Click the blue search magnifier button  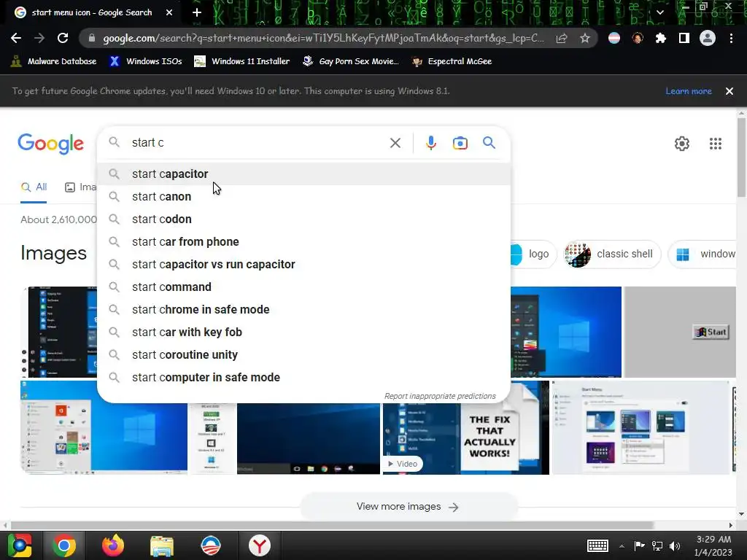pyautogui.click(x=489, y=142)
